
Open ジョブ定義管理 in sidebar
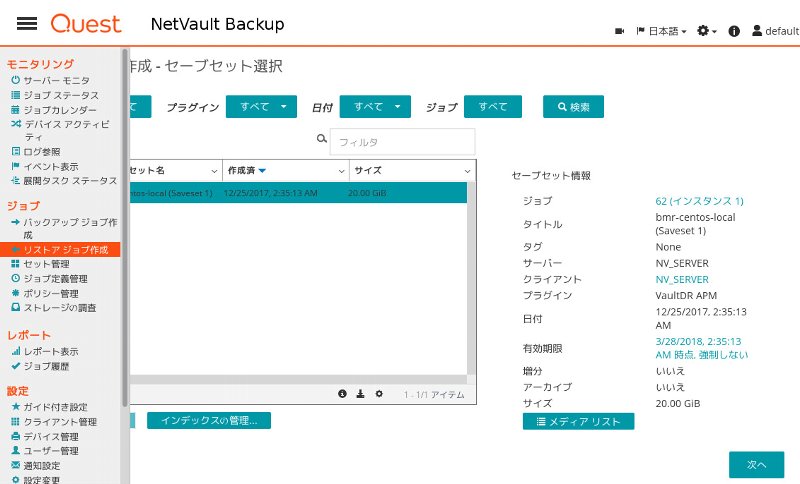[55, 279]
